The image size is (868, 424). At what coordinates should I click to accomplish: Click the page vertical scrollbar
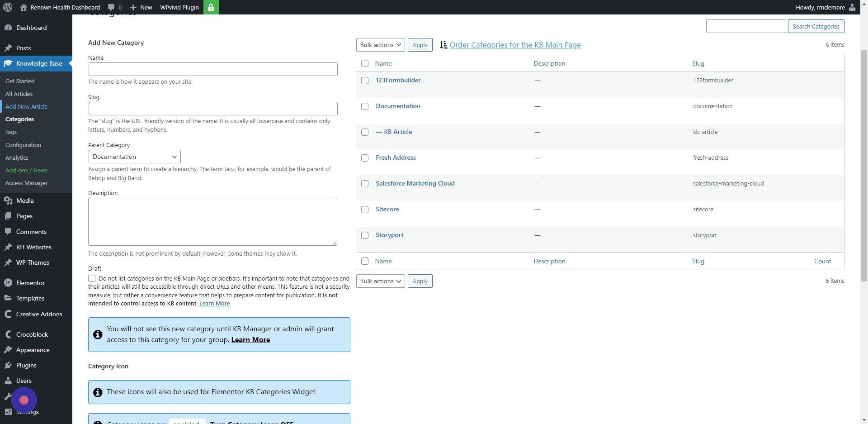pyautogui.click(x=864, y=165)
